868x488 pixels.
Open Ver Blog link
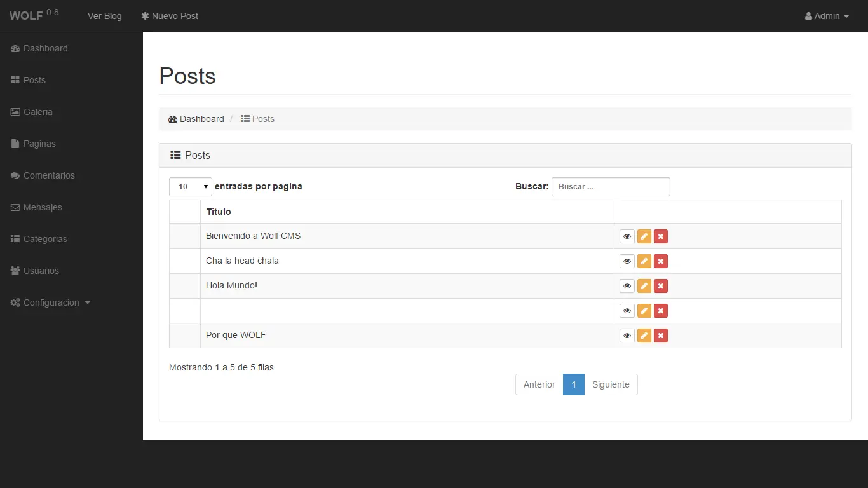click(105, 16)
